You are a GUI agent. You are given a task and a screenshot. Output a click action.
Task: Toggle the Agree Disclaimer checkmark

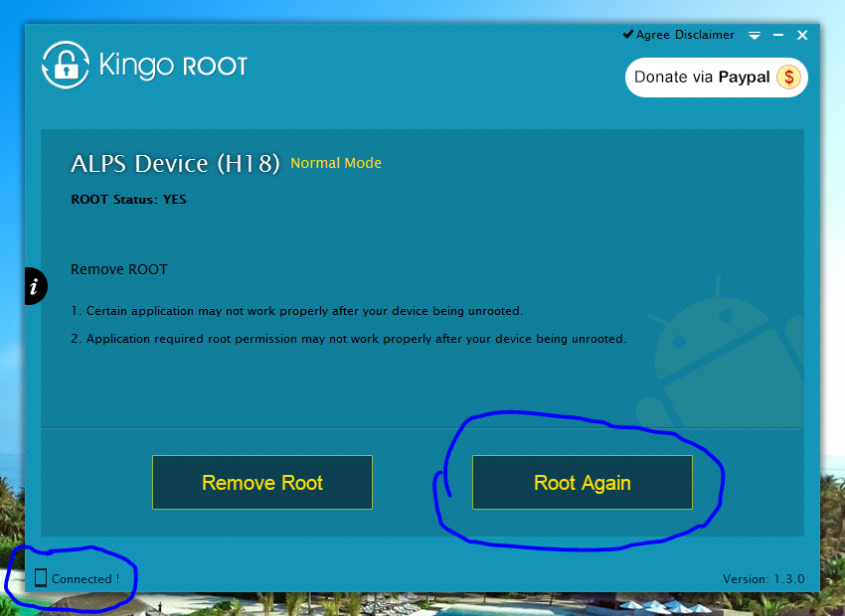point(628,35)
